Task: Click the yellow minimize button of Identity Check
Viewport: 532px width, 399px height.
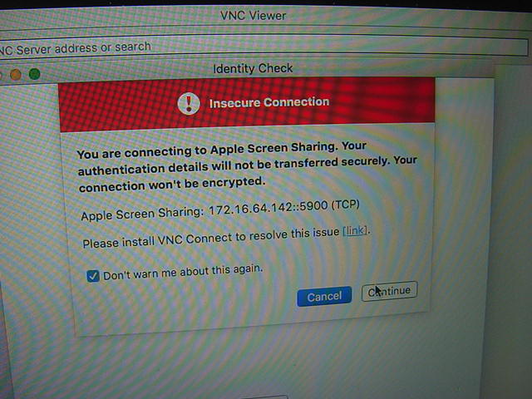Action: pyautogui.click(x=16, y=74)
